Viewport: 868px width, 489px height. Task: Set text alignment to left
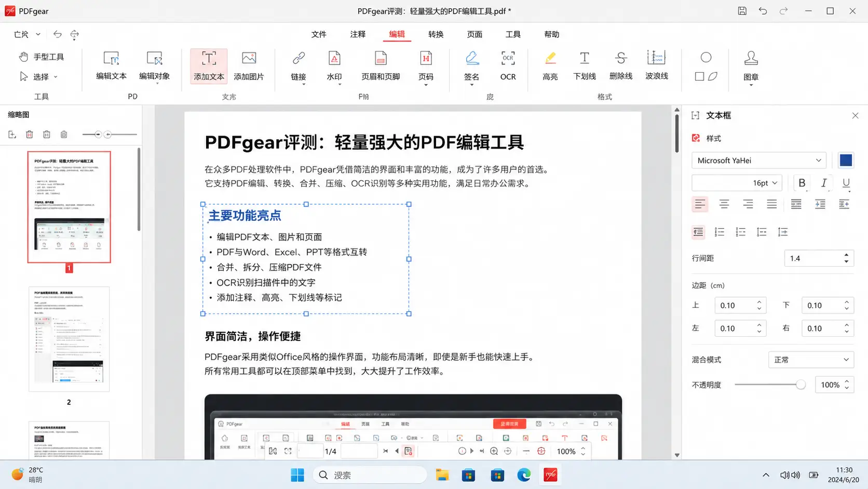(700, 204)
